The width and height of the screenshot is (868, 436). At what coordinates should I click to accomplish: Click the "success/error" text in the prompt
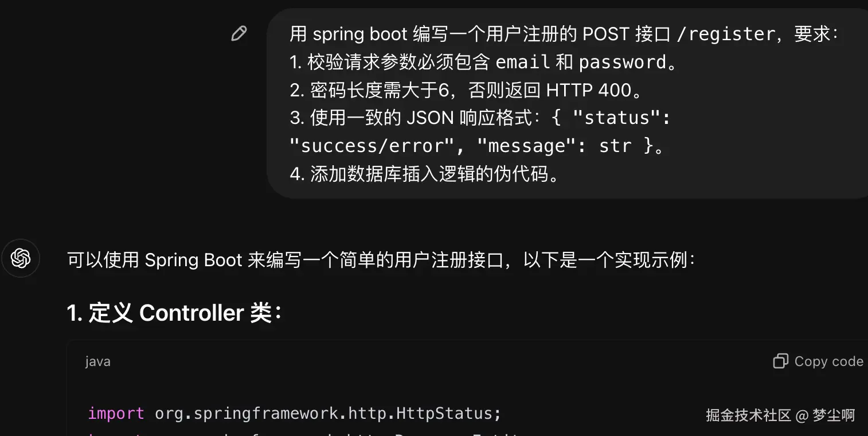tap(373, 146)
